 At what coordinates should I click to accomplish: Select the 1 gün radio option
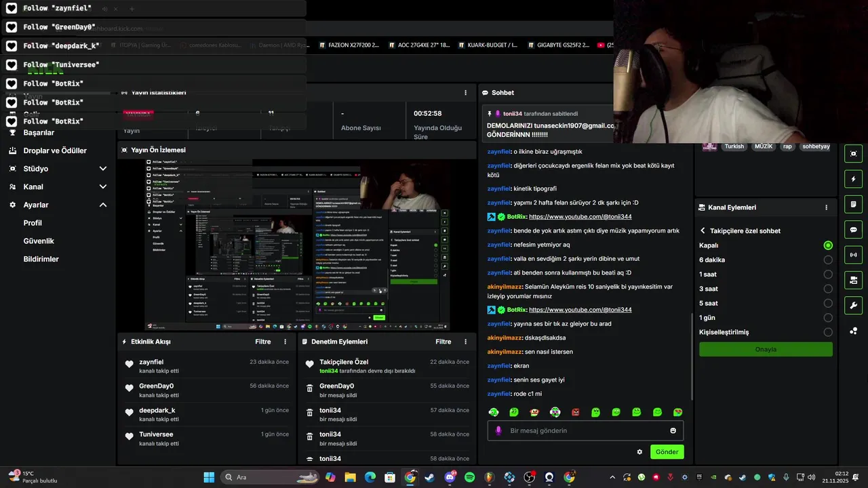click(x=828, y=318)
